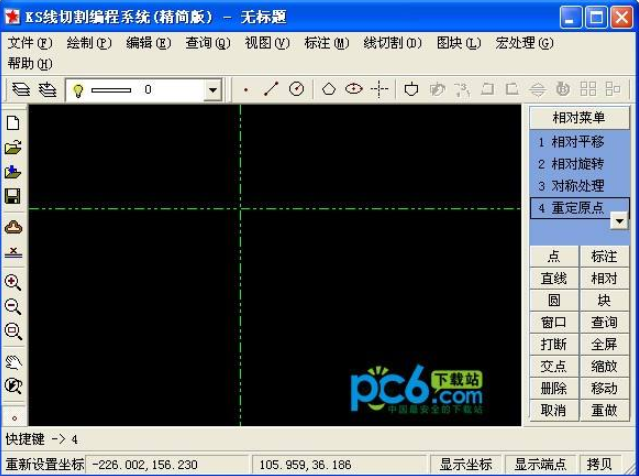Open the 视图 (V) menu
This screenshot has width=639, height=476.
click(267, 43)
